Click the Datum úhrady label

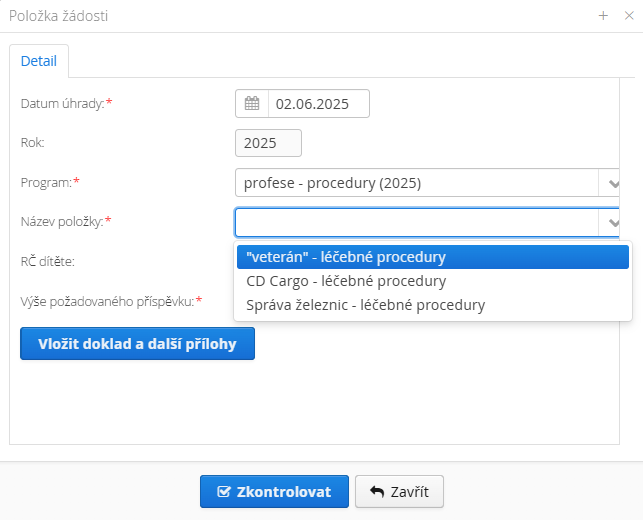coord(63,103)
